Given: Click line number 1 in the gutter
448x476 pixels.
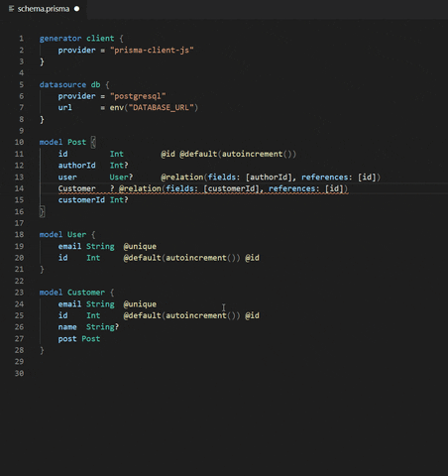Looking at the screenshot, I should tap(21, 39).
